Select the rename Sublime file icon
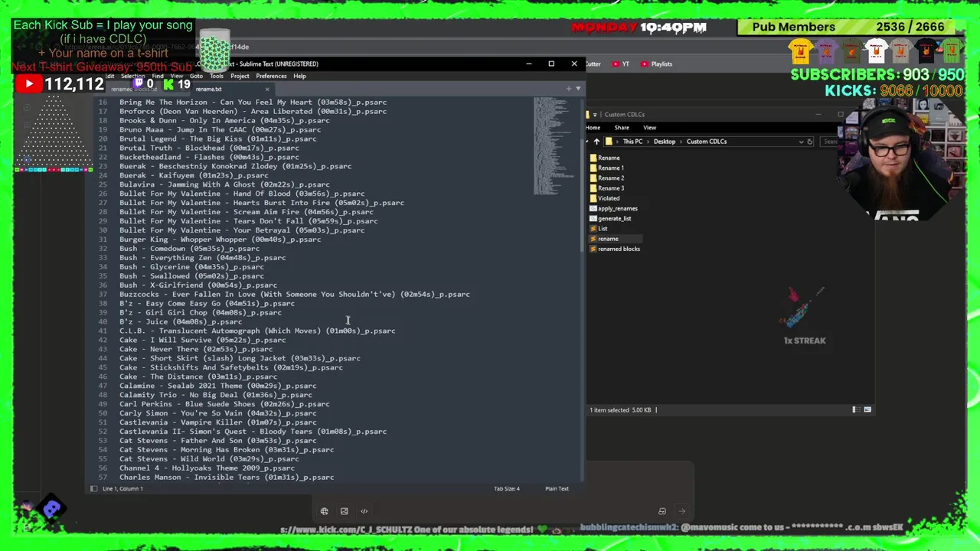Viewport: 980px width, 551px height. click(x=593, y=239)
